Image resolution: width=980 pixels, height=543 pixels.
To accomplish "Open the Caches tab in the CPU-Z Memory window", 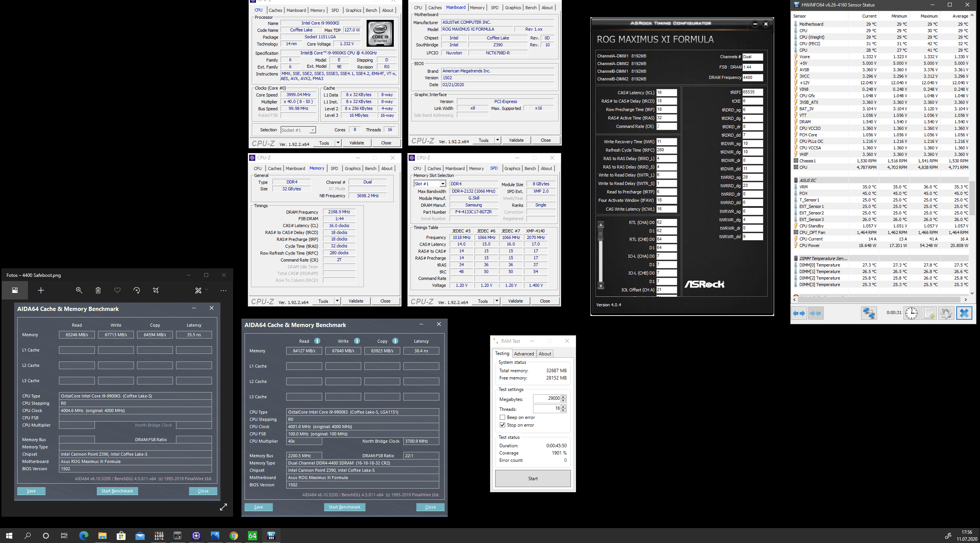I will pyautogui.click(x=274, y=168).
